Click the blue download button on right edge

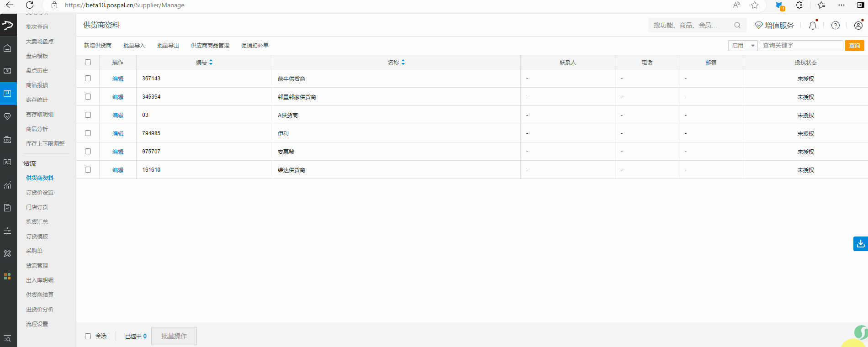(860, 244)
